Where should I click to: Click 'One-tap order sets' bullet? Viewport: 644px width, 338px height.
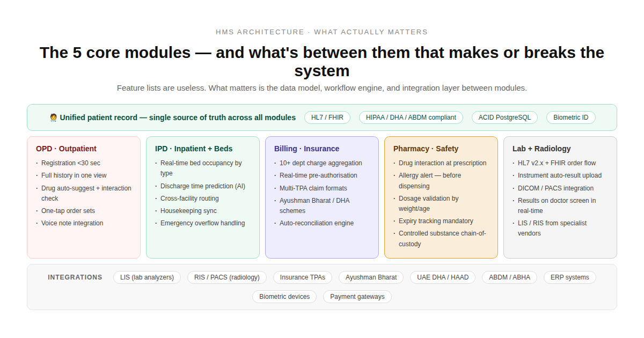click(x=68, y=211)
